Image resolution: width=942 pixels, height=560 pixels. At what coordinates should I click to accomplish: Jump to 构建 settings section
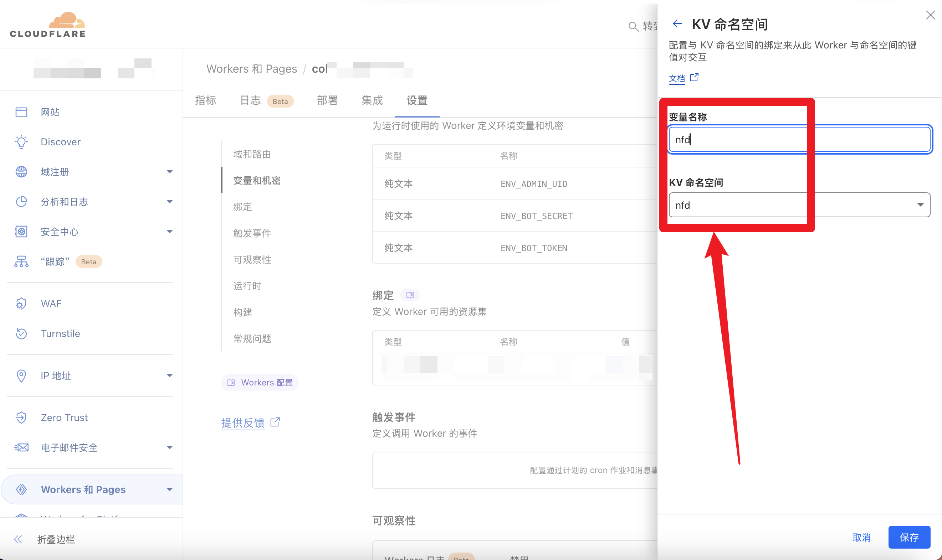[242, 312]
